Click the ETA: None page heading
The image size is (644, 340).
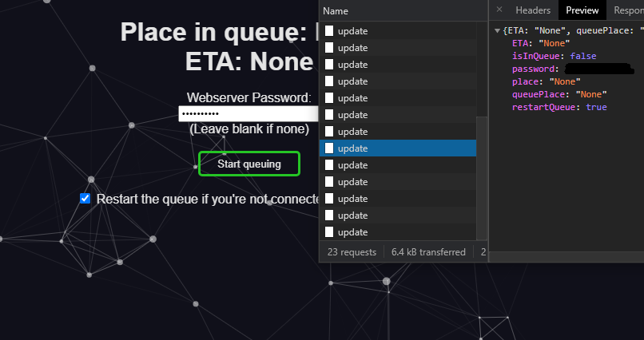tap(249, 62)
